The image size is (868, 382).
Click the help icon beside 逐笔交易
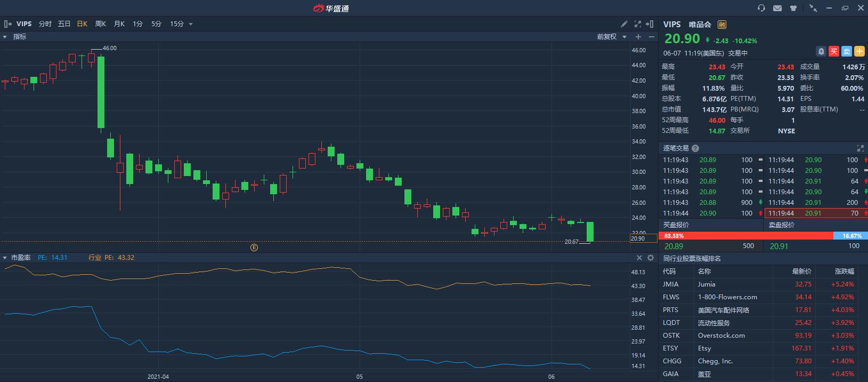pos(695,148)
